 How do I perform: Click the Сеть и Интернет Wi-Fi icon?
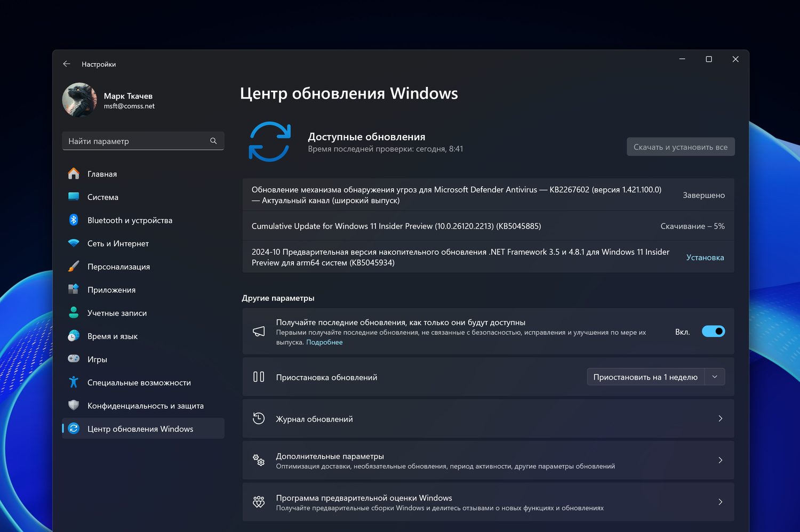click(x=74, y=243)
